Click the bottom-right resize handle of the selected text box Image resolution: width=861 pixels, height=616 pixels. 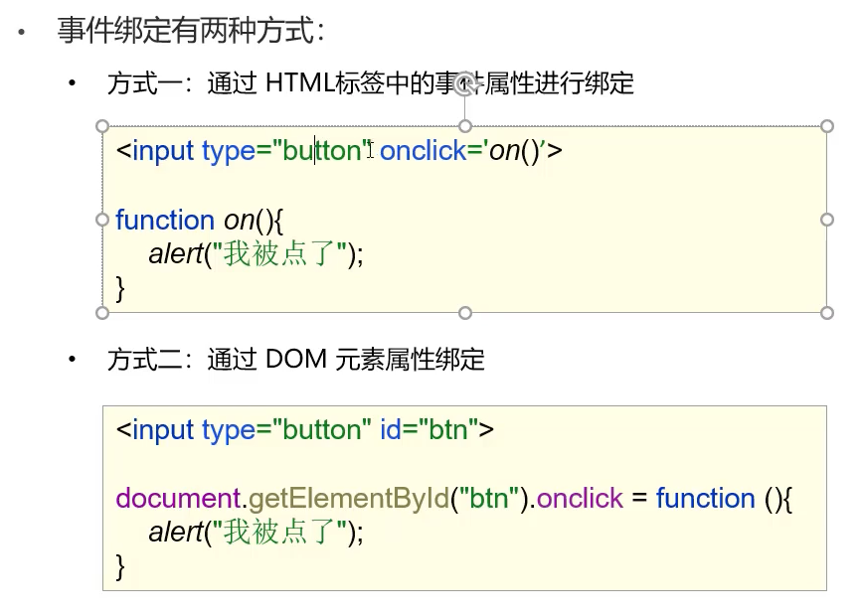[x=827, y=313]
